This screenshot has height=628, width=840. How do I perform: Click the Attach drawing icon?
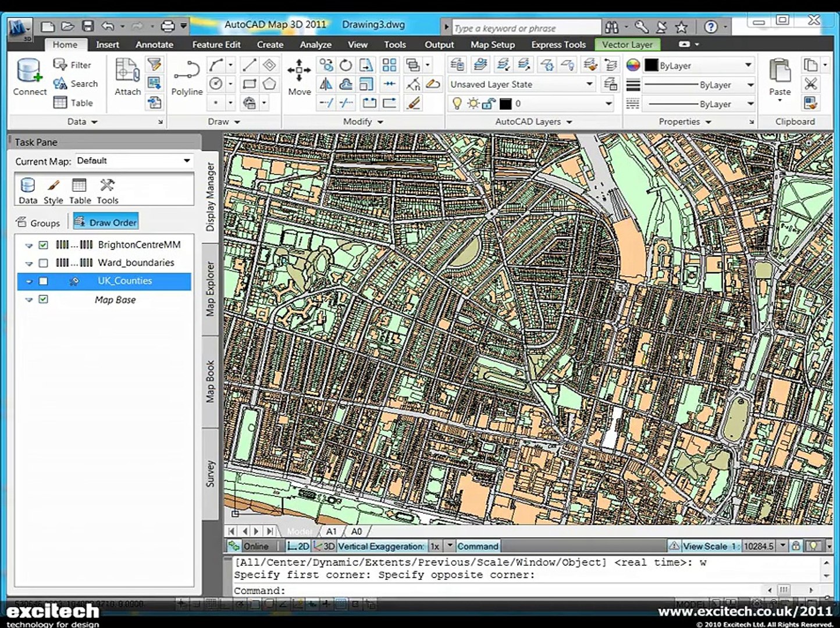click(127, 76)
